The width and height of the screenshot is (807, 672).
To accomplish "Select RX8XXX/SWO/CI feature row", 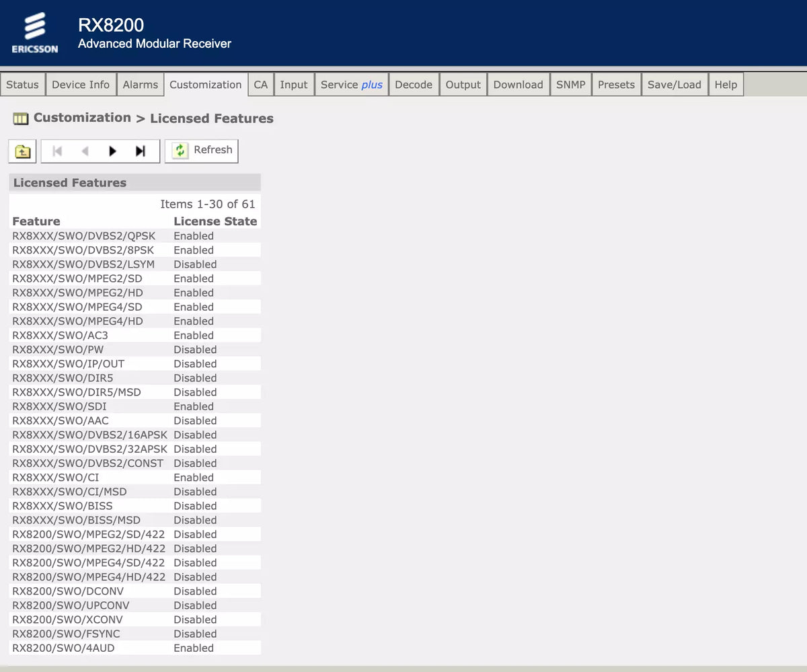I will coord(134,478).
